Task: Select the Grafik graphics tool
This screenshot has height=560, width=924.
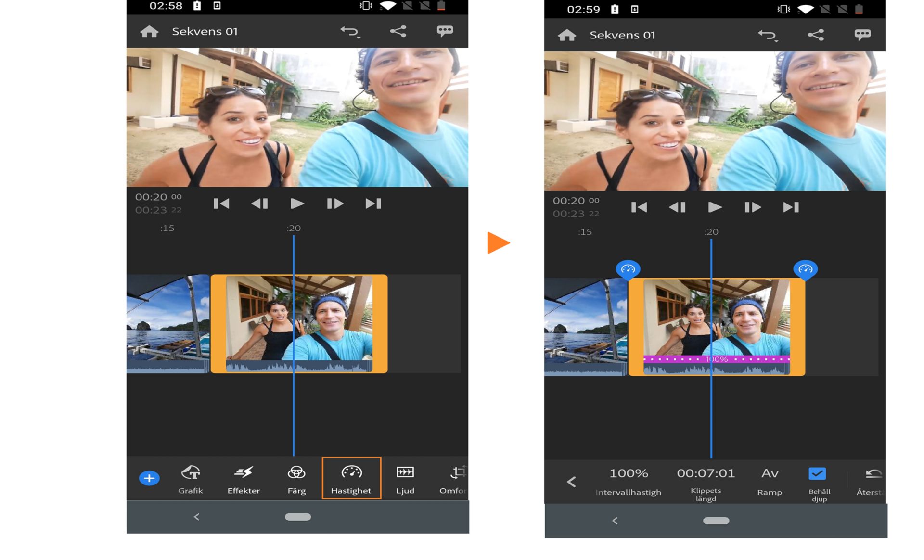Action: 191,479
